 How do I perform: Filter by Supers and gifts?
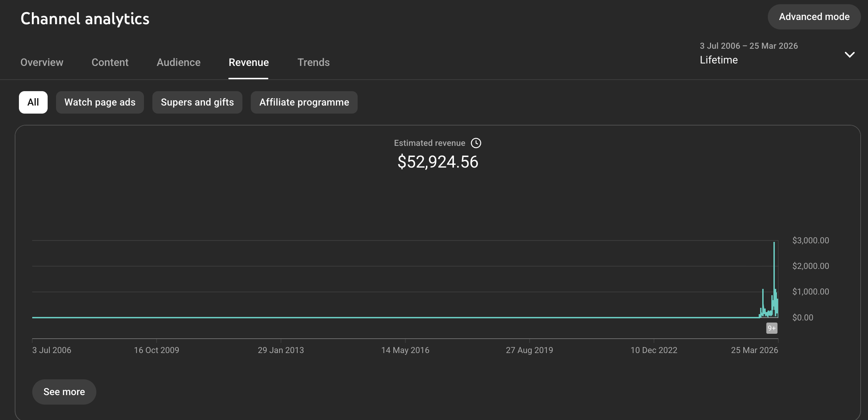coord(197,102)
